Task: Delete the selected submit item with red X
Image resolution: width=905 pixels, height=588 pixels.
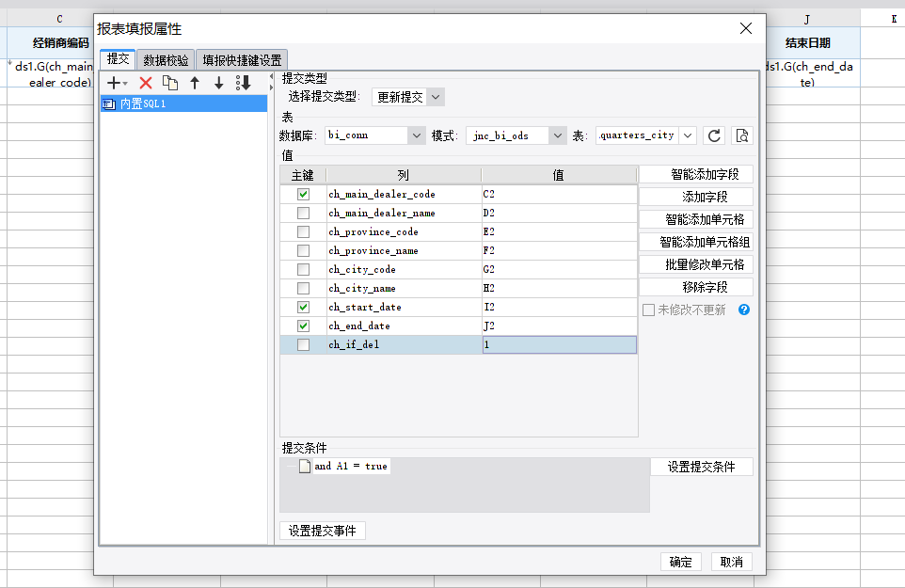Action: click(x=146, y=83)
